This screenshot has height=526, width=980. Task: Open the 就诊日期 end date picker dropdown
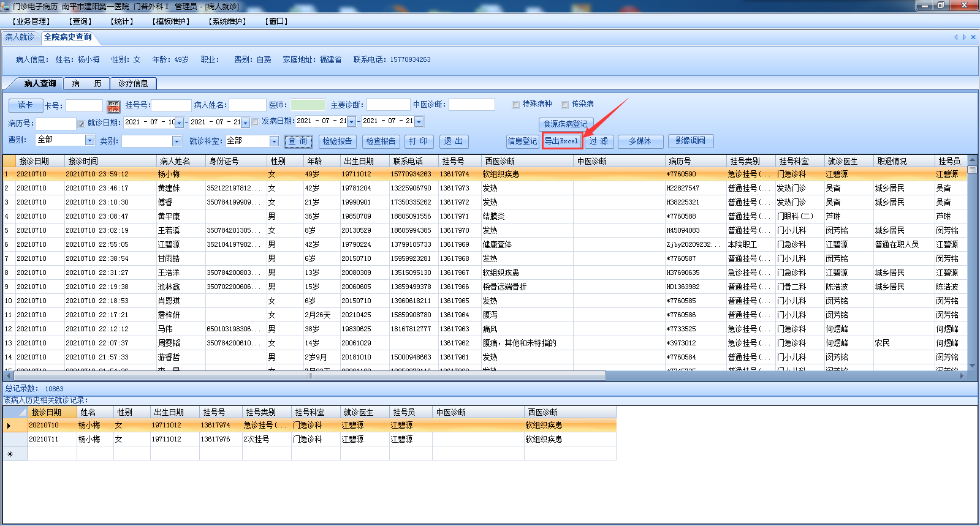(245, 123)
